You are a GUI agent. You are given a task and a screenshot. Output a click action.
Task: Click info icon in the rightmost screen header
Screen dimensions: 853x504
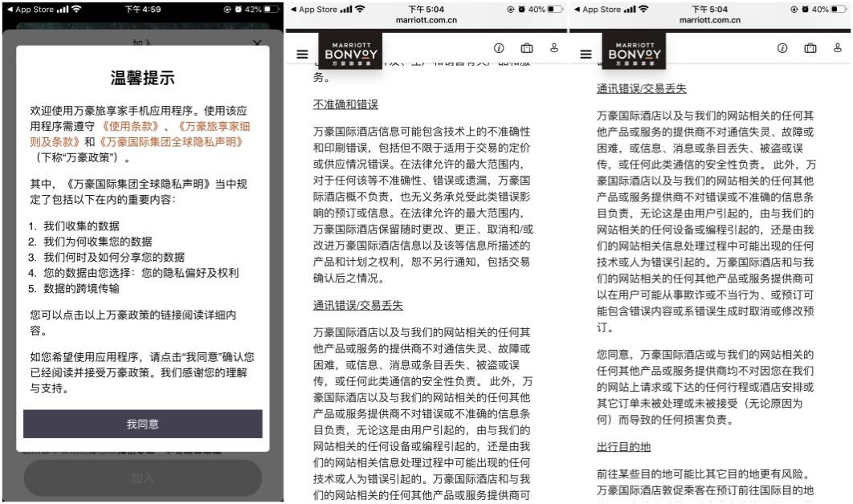782,48
